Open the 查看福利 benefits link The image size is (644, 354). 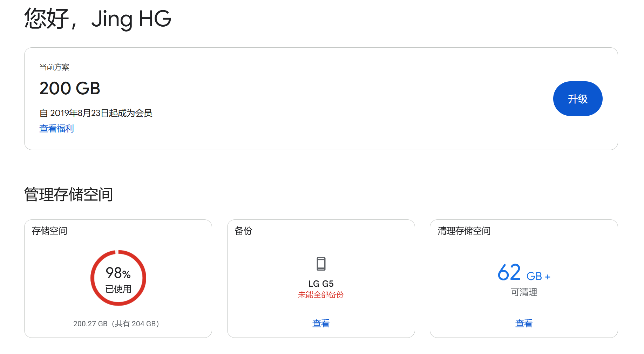[56, 129]
